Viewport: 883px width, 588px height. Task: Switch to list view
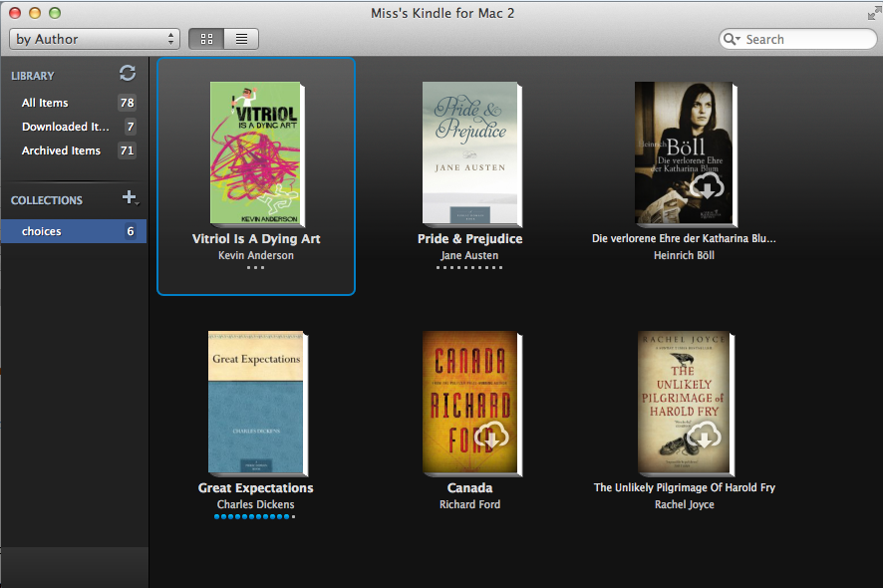[241, 39]
